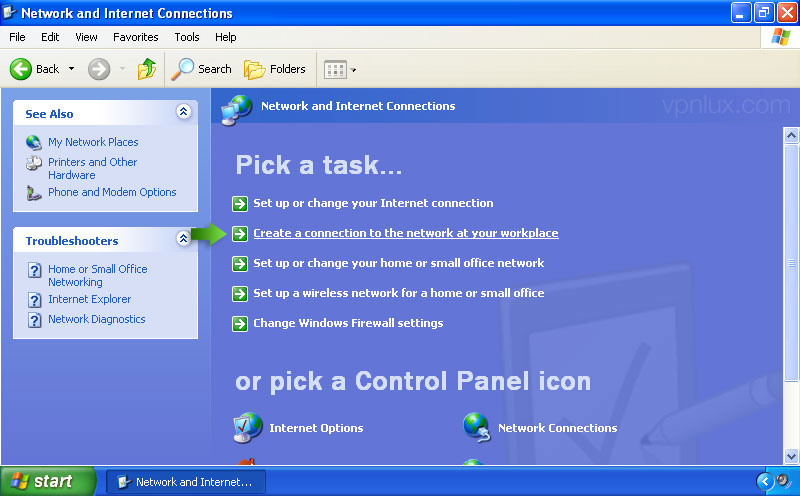Open My Network Places link
This screenshot has width=800, height=496.
[x=93, y=142]
